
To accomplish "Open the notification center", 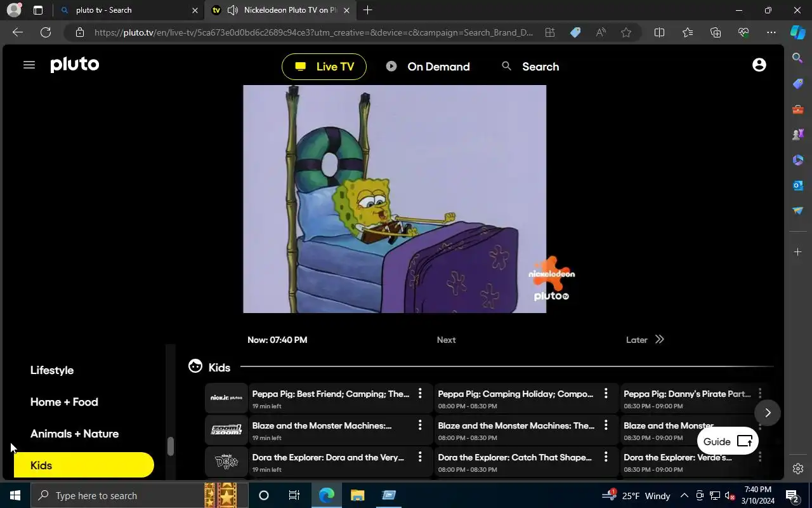I will point(792,495).
